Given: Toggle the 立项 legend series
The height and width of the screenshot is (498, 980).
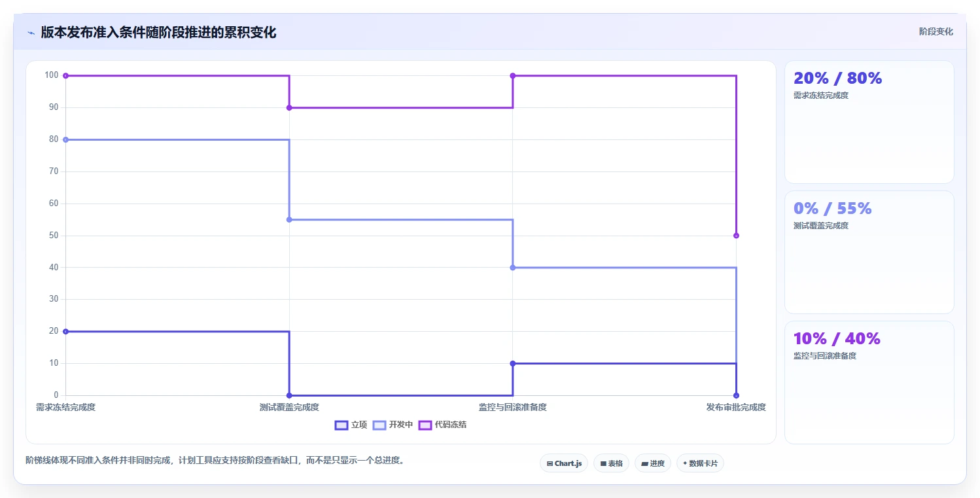Looking at the screenshot, I should 351,425.
